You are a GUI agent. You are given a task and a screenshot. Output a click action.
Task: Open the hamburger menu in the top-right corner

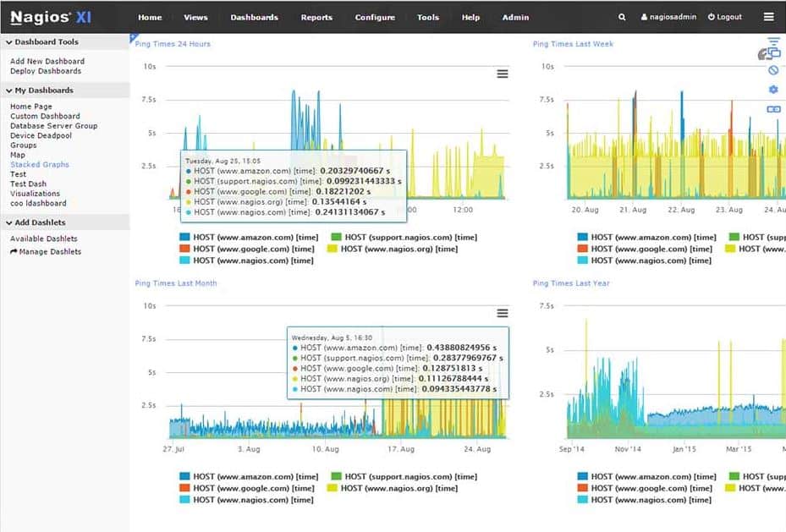[768, 17]
